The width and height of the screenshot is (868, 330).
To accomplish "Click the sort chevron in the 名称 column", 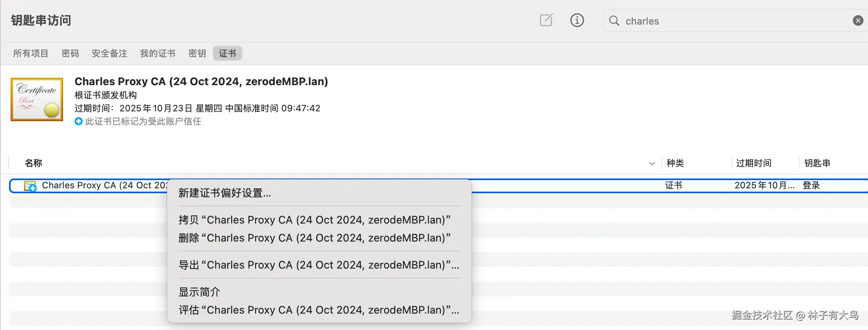I will (x=652, y=163).
